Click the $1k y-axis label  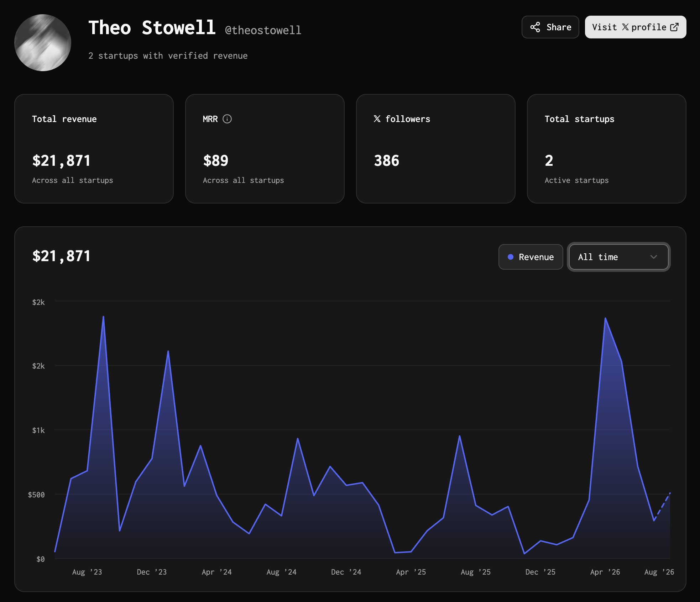pos(38,431)
